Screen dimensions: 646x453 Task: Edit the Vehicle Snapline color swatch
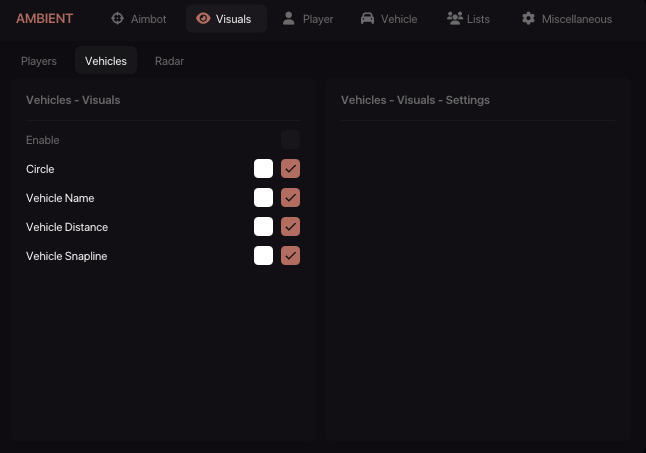point(263,256)
